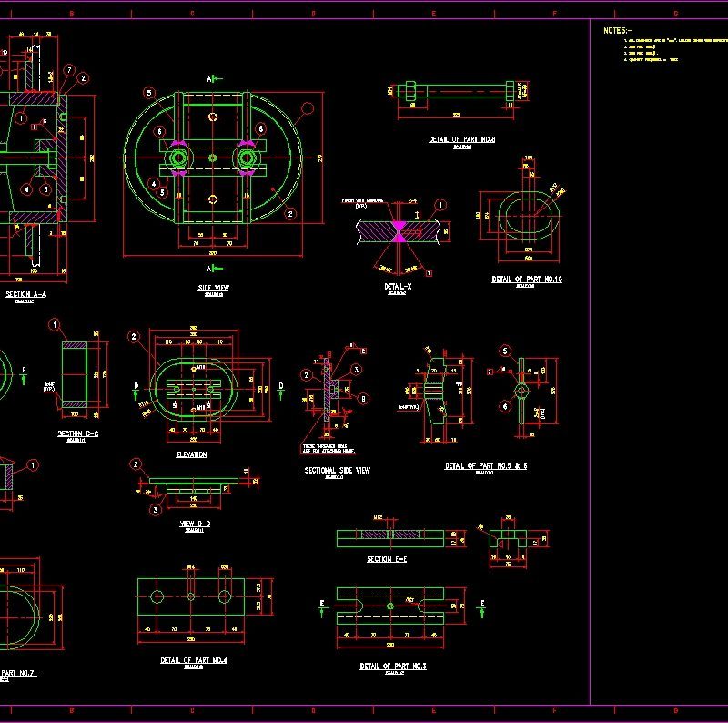Click the B arrow marker left of Section D-C

tap(24, 372)
